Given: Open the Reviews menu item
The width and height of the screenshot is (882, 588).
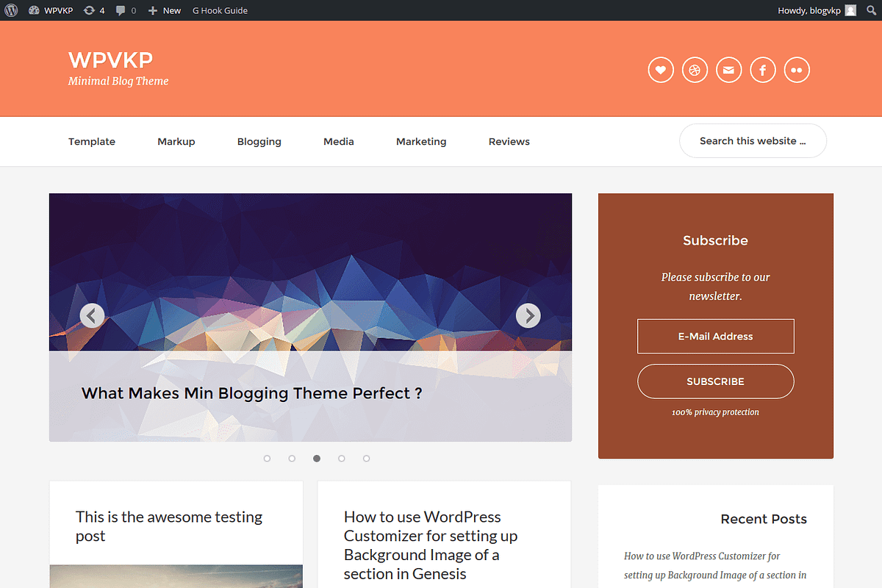Looking at the screenshot, I should point(509,141).
